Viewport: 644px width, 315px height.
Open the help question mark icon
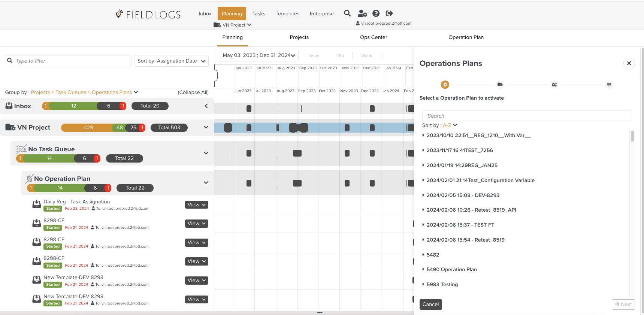[376, 13]
